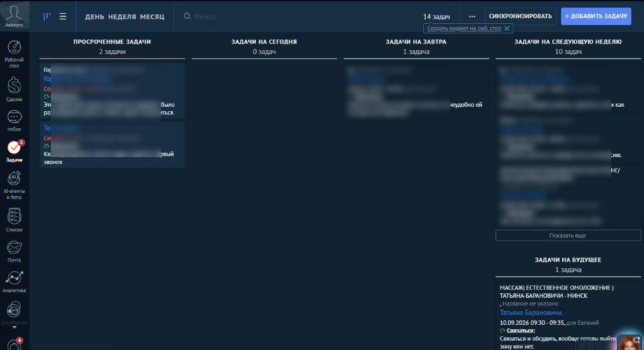Viewport: 644px width, 350px height.
Task: Open the Account profile icon
Action: pyautogui.click(x=14, y=16)
